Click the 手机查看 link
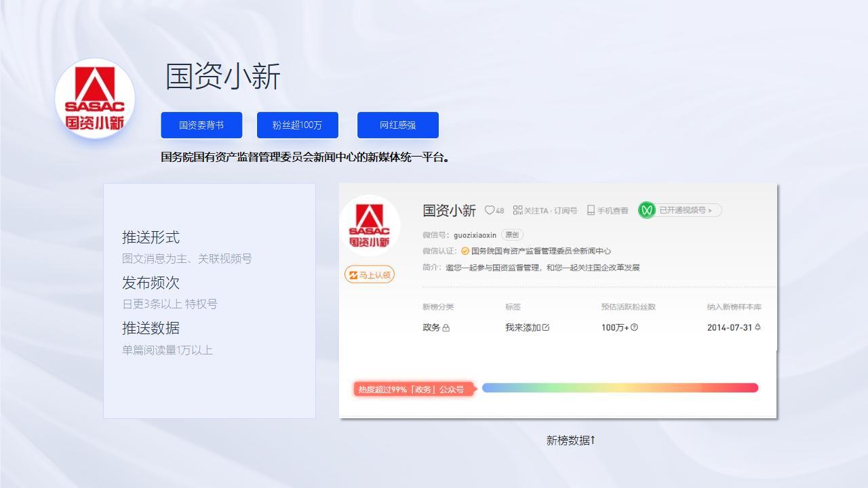Image resolution: width=868 pixels, height=488 pixels. click(612, 211)
